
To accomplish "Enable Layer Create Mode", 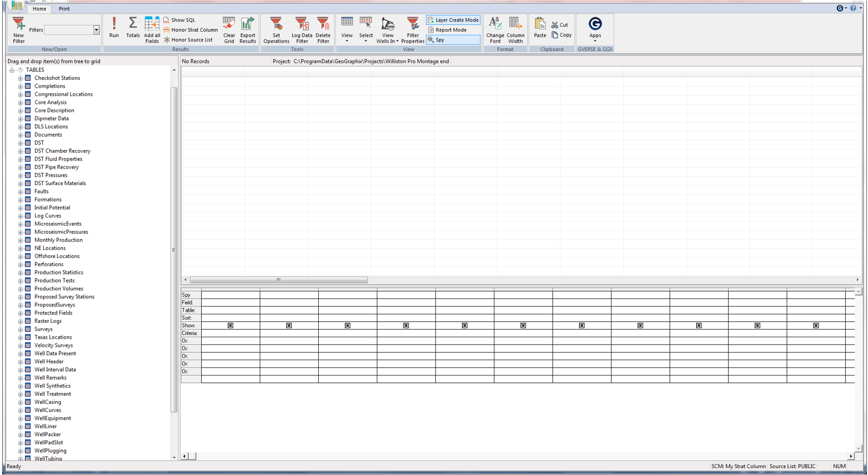I will pyautogui.click(x=453, y=20).
